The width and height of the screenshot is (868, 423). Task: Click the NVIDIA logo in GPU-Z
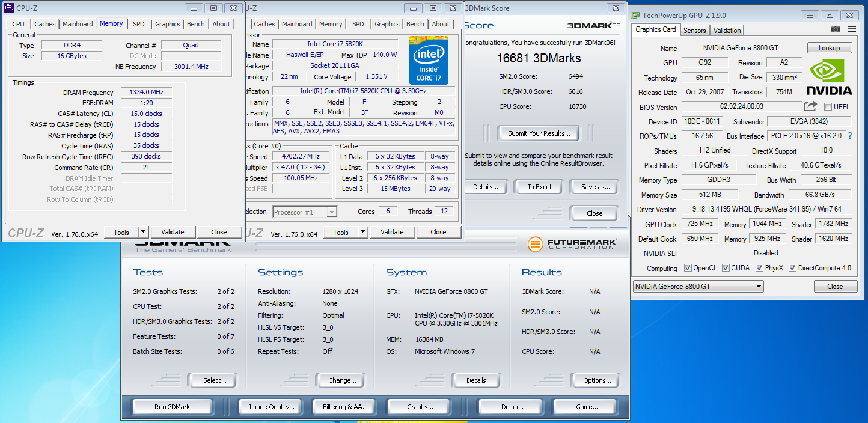coord(830,77)
